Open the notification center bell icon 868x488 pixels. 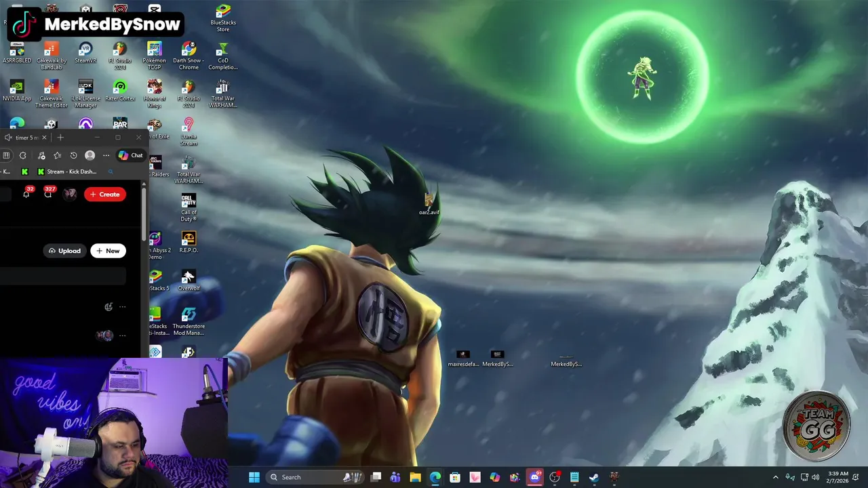coord(856,477)
